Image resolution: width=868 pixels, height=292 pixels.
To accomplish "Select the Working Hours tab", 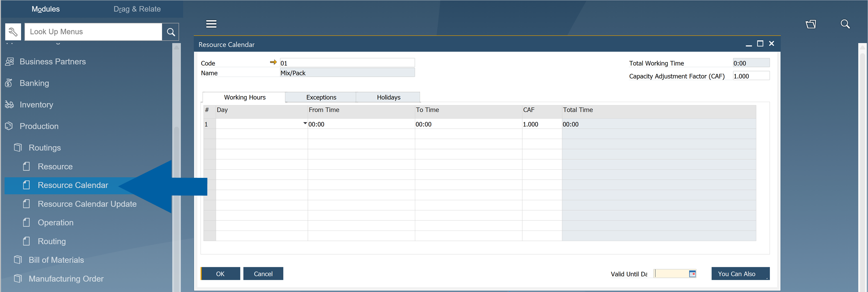I will coord(245,97).
